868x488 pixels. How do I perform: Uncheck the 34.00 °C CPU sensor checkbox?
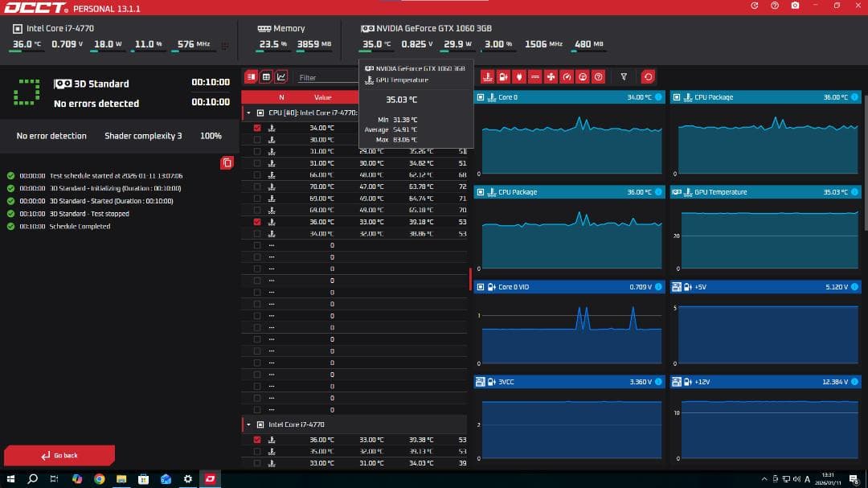pos(258,126)
